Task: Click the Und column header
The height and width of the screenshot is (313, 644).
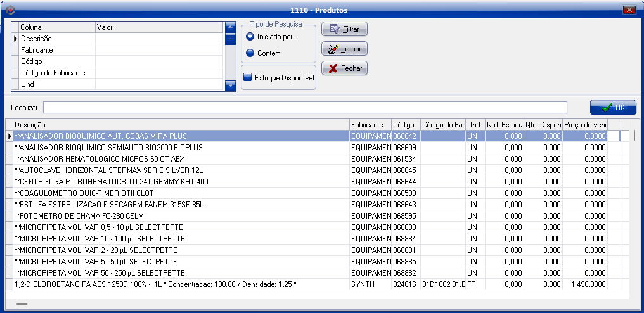Action: tap(474, 125)
